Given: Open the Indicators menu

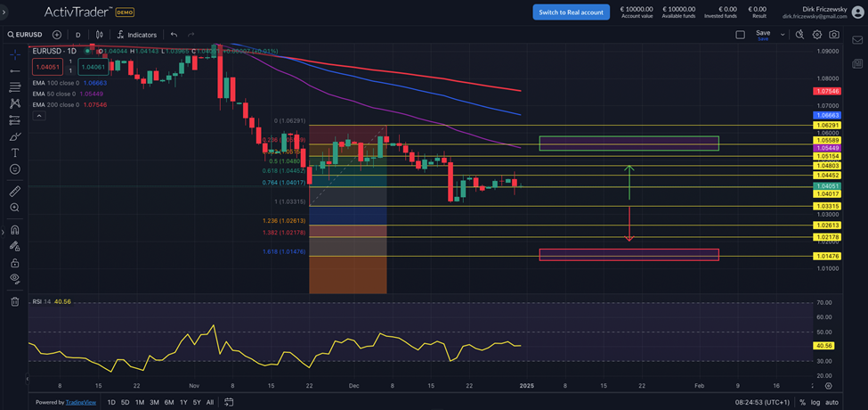Looking at the screenshot, I should tap(136, 35).
